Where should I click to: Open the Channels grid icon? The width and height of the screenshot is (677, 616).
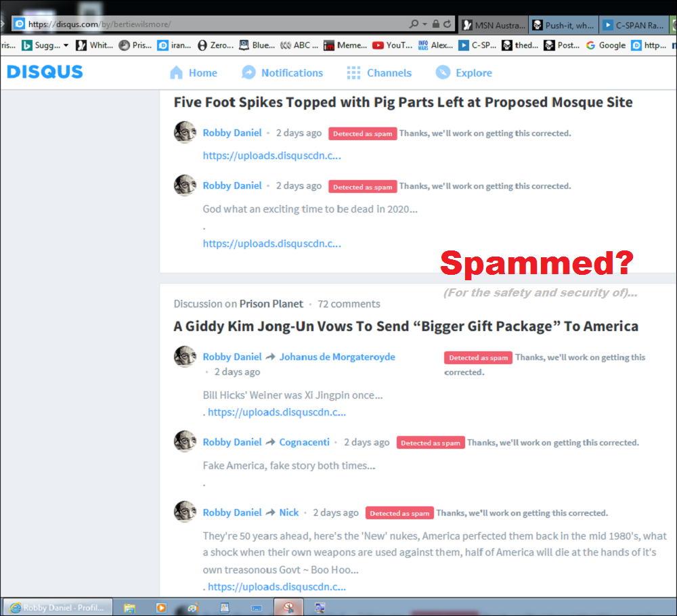(x=353, y=72)
